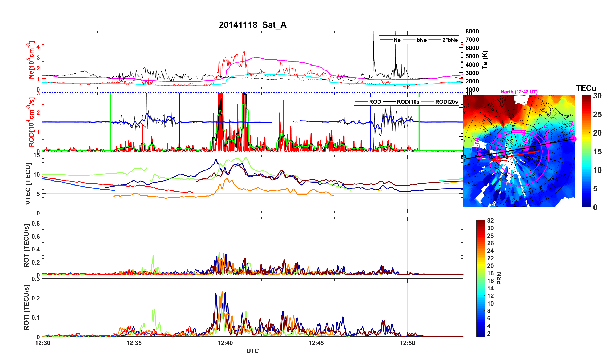The image size is (602, 364).
Task: Click the Ne legend entry in top panel
Action: [397, 40]
